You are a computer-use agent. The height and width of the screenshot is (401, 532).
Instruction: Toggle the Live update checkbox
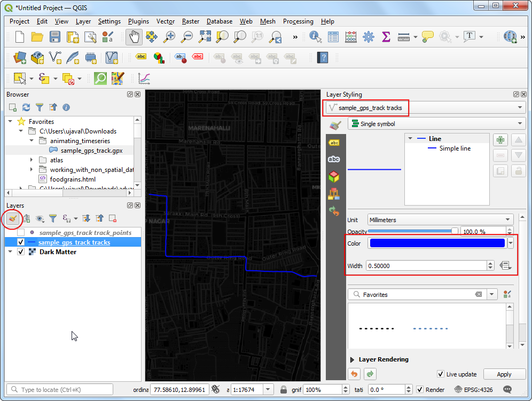(x=441, y=374)
